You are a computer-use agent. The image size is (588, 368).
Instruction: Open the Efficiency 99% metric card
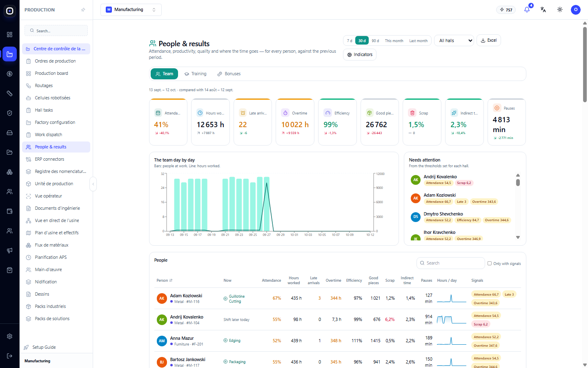coord(337,122)
